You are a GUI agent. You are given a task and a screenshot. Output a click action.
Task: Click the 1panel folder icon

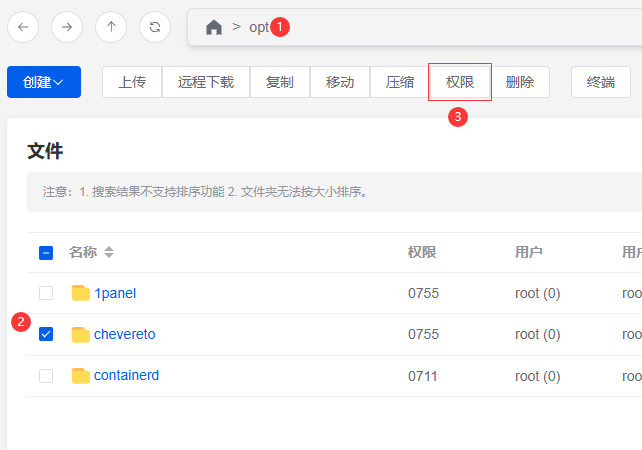coord(81,293)
